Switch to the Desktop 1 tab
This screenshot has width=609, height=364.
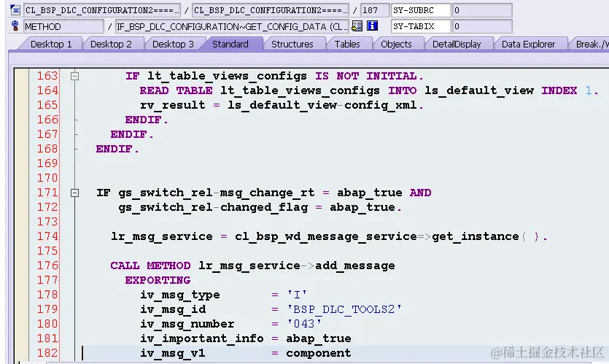click(51, 44)
